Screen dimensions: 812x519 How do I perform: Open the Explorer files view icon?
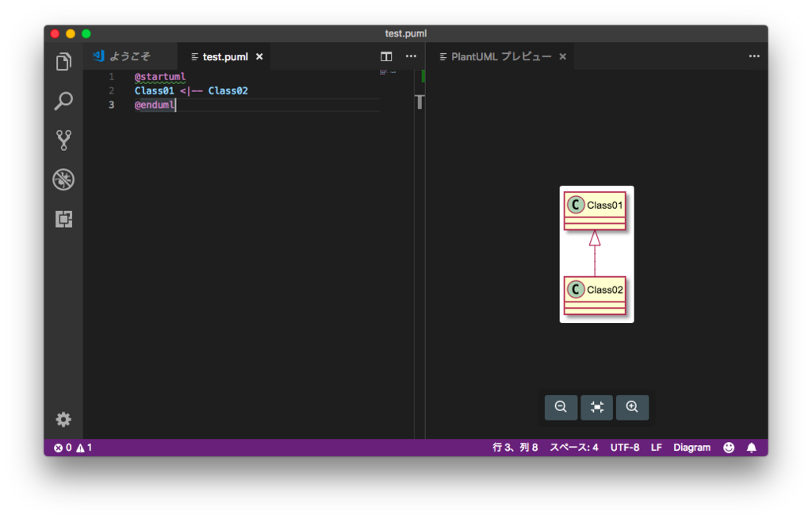(x=63, y=62)
